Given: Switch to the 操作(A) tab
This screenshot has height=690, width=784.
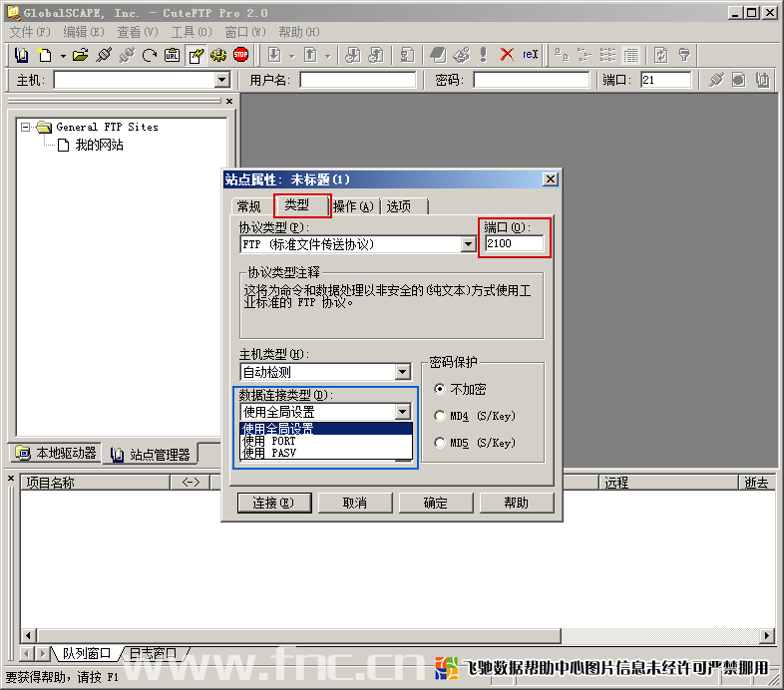Looking at the screenshot, I should [353, 206].
